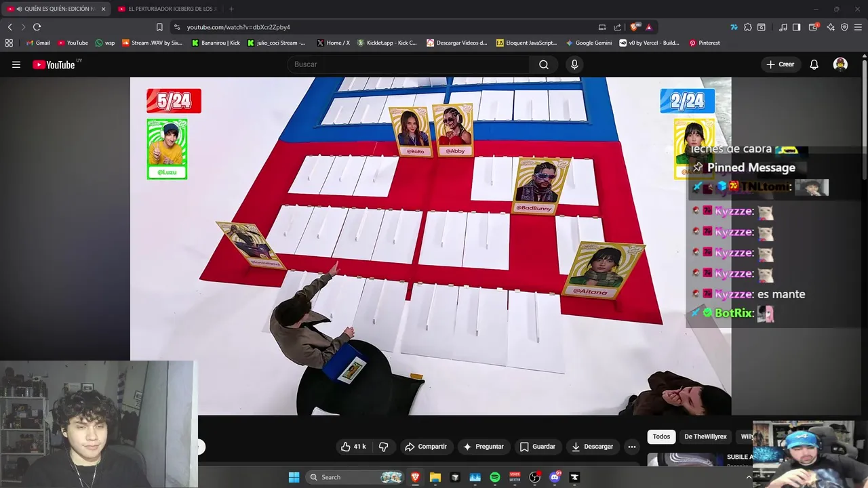This screenshot has width=868, height=488.
Task: Open the v0 by Vercel bookmark
Action: click(x=649, y=43)
